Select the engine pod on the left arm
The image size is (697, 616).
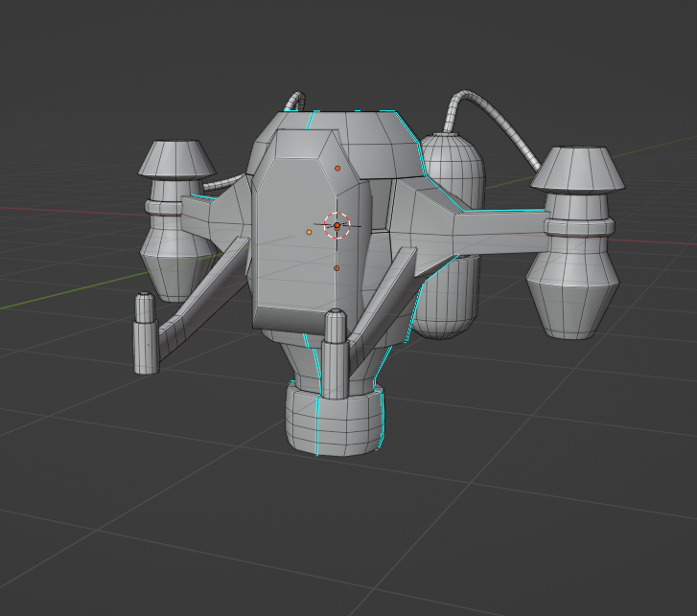point(175,219)
